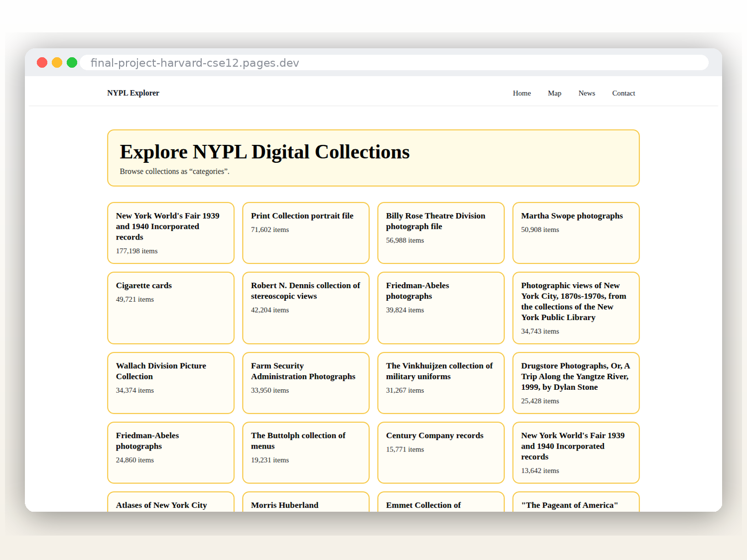Open Friedman-Abeles photographs card with 24,860 items
This screenshot has height=560, width=747.
[x=171, y=452]
